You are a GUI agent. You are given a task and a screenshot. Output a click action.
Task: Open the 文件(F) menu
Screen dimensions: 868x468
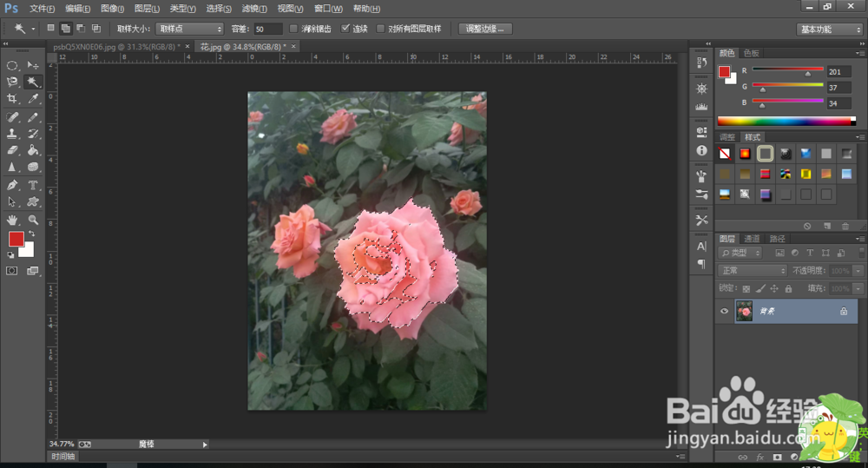tap(42, 9)
